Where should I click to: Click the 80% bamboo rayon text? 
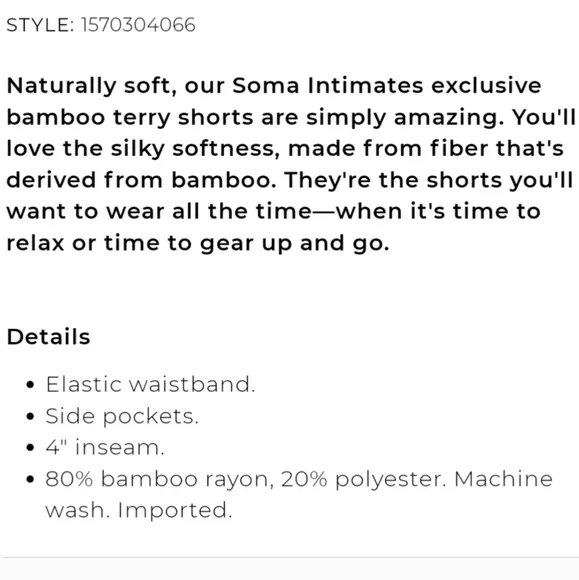point(159,479)
